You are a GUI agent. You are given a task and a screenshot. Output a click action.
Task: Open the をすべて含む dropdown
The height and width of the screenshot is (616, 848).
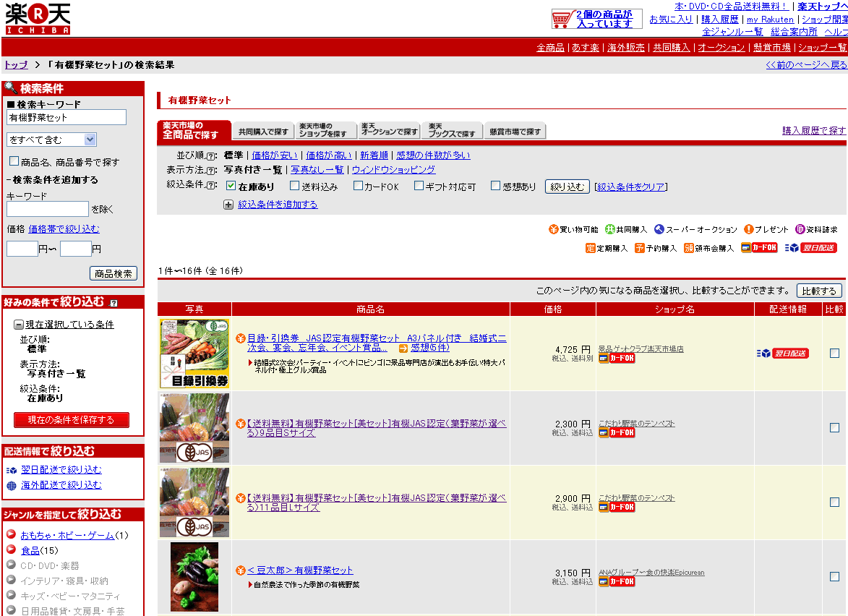point(52,140)
